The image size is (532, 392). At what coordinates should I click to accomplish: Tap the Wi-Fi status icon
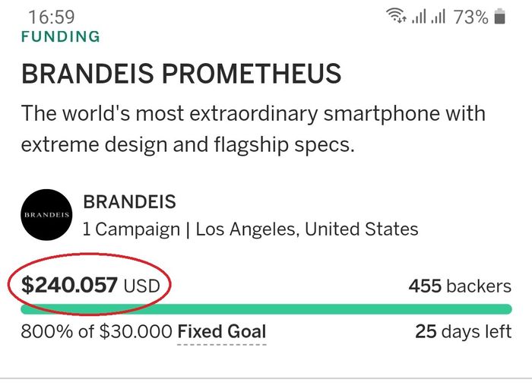[x=397, y=17]
